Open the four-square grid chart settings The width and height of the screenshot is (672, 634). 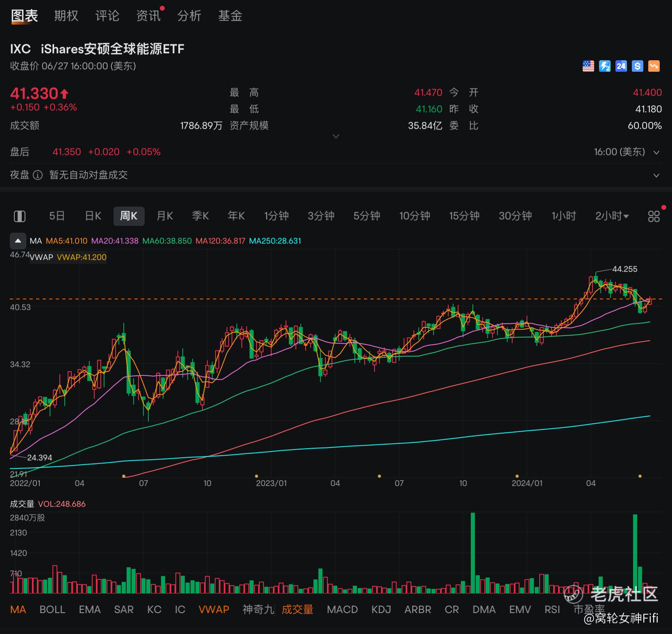point(654,216)
